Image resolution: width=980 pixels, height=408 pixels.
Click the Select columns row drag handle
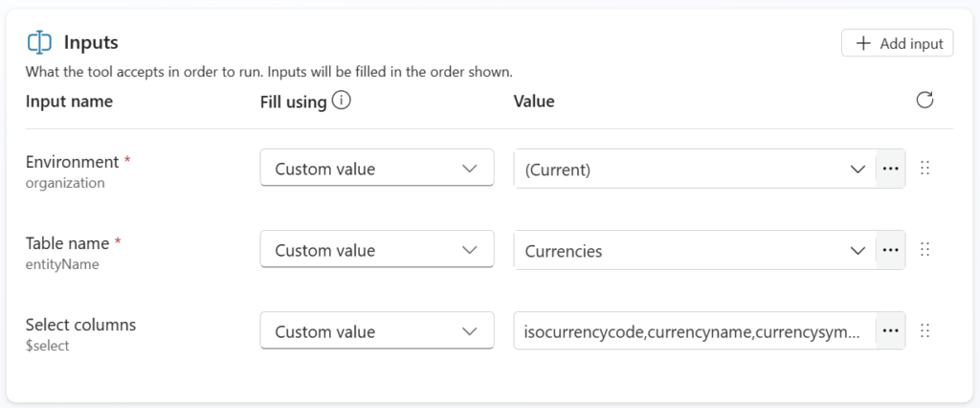coord(924,331)
